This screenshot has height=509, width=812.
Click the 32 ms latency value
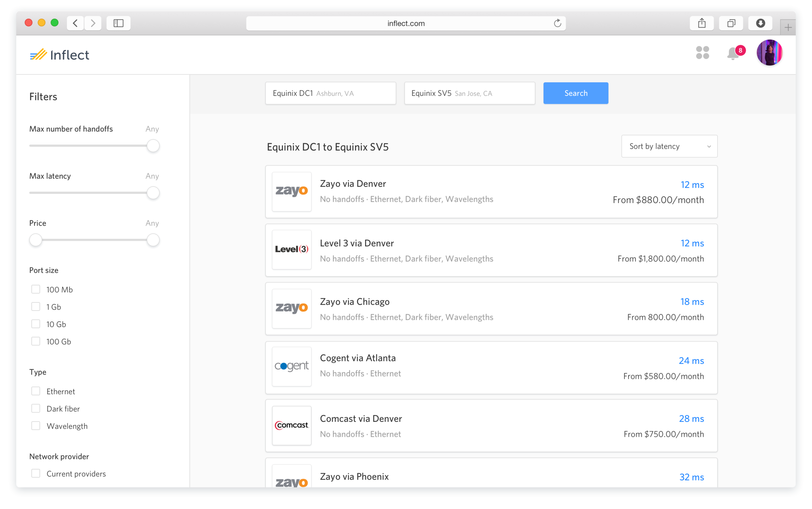point(691,477)
